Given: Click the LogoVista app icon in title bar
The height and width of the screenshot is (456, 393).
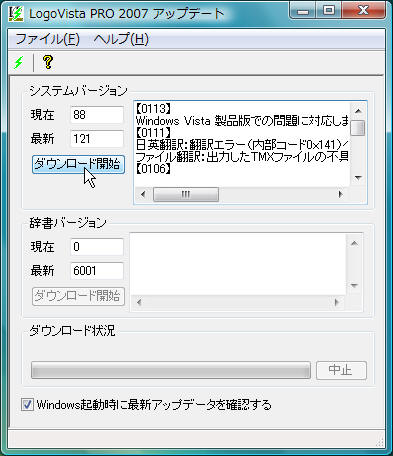Looking at the screenshot, I should [x=15, y=14].
